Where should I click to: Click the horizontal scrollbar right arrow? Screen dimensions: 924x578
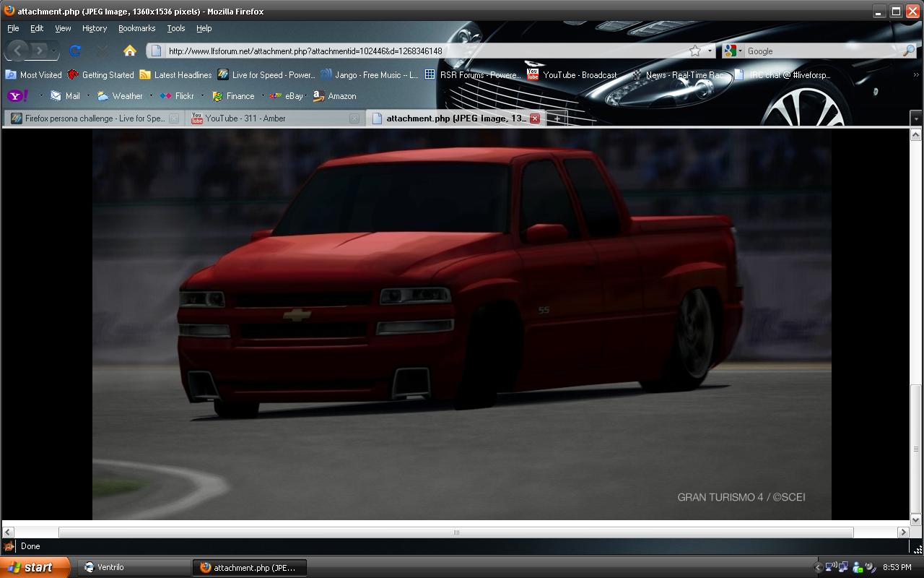tap(903, 532)
